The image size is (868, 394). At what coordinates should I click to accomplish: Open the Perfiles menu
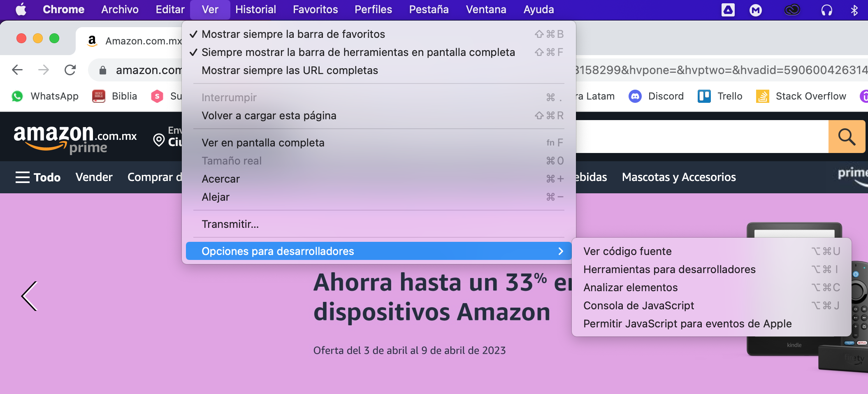click(x=373, y=9)
